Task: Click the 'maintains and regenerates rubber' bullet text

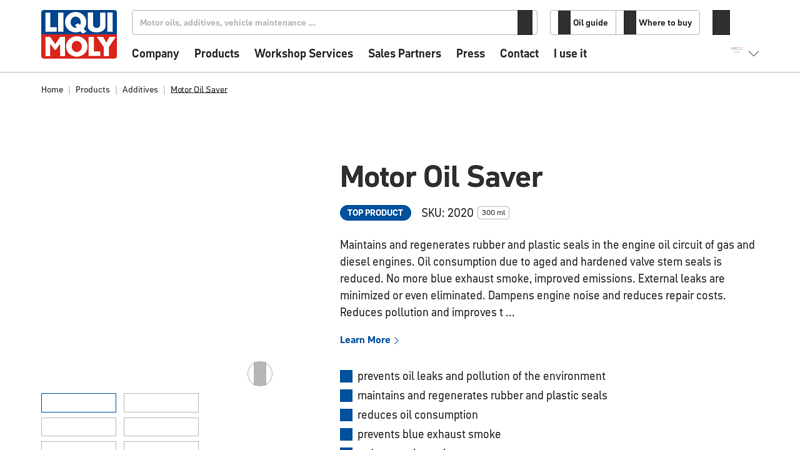Action: (482, 395)
